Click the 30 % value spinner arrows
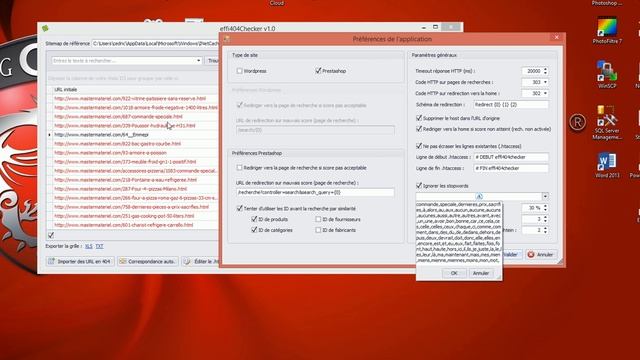 point(545,208)
